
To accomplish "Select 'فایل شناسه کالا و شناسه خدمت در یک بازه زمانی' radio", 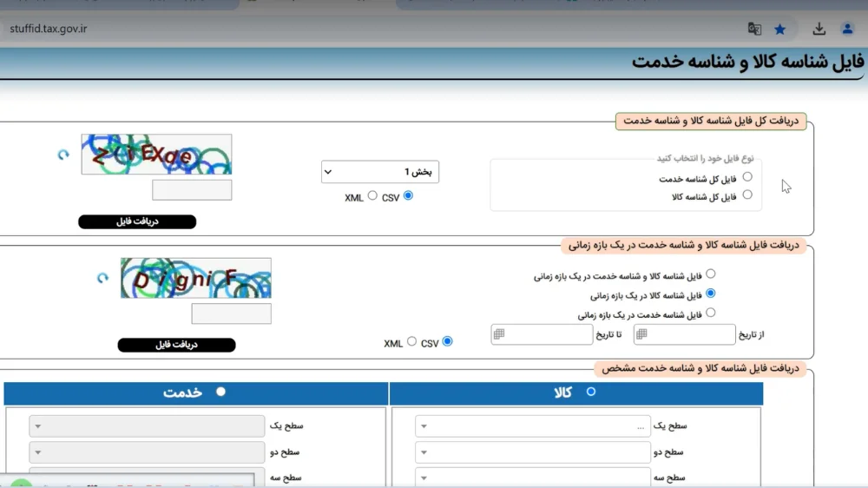I will (711, 274).
